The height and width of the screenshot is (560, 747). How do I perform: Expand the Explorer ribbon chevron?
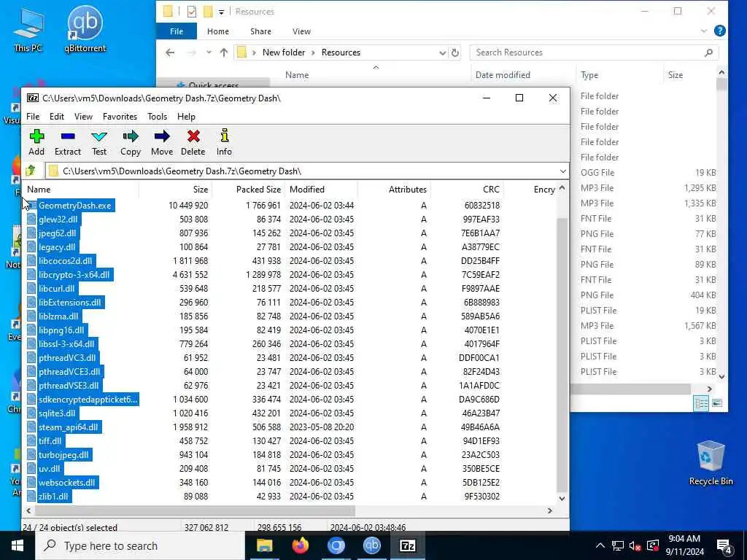(x=704, y=31)
